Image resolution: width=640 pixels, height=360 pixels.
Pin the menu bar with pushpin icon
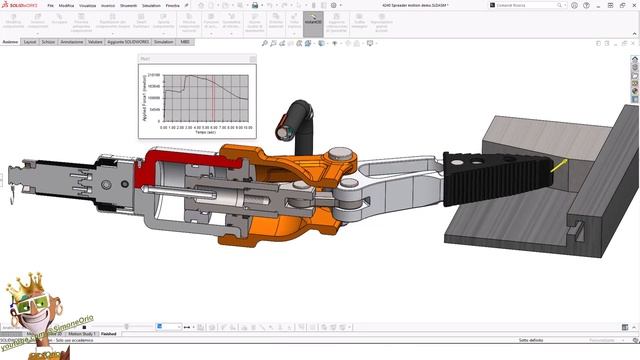point(187,5)
